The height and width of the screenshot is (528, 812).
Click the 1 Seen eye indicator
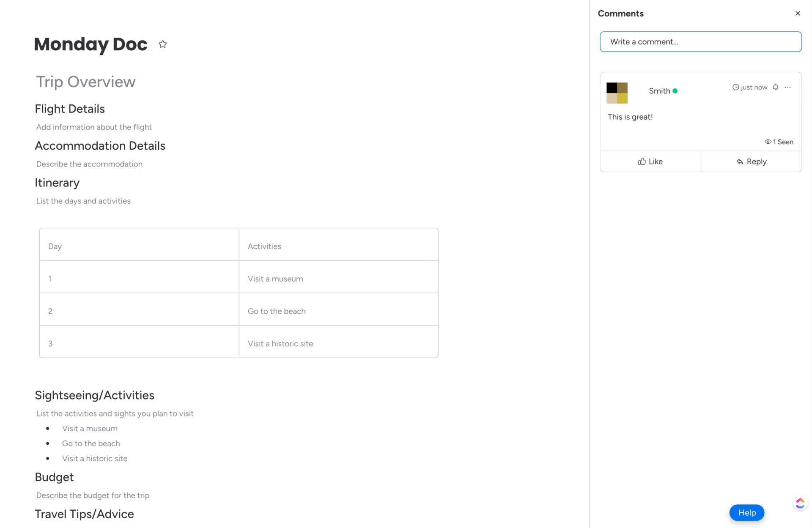coord(779,142)
